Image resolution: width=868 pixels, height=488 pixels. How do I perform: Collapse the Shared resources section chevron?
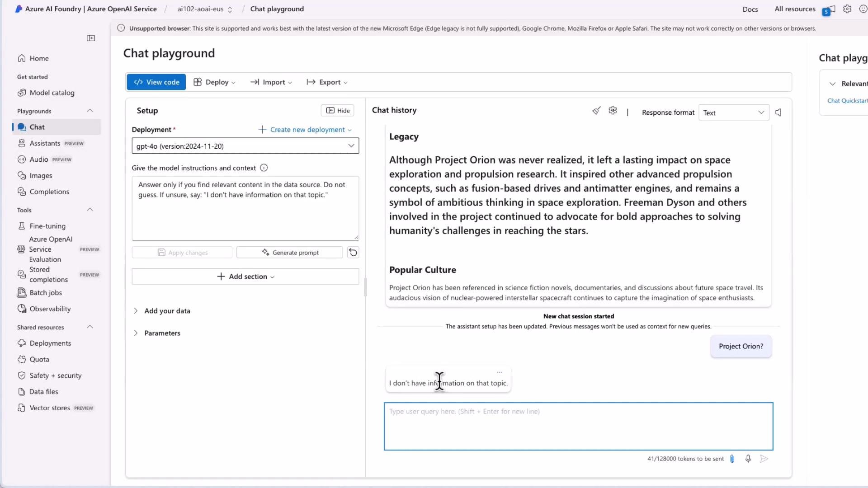click(x=90, y=327)
